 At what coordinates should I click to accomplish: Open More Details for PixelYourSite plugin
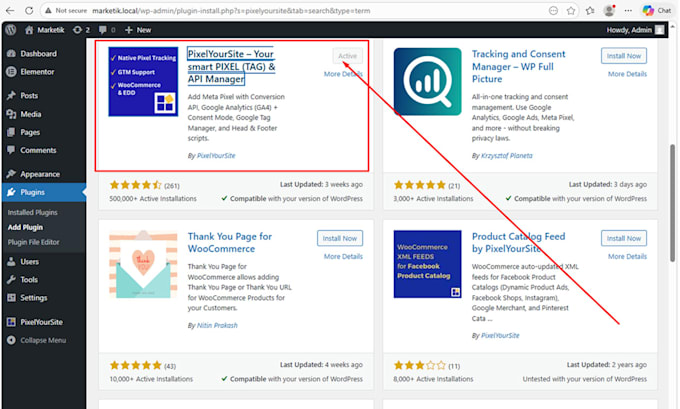pyautogui.click(x=343, y=74)
